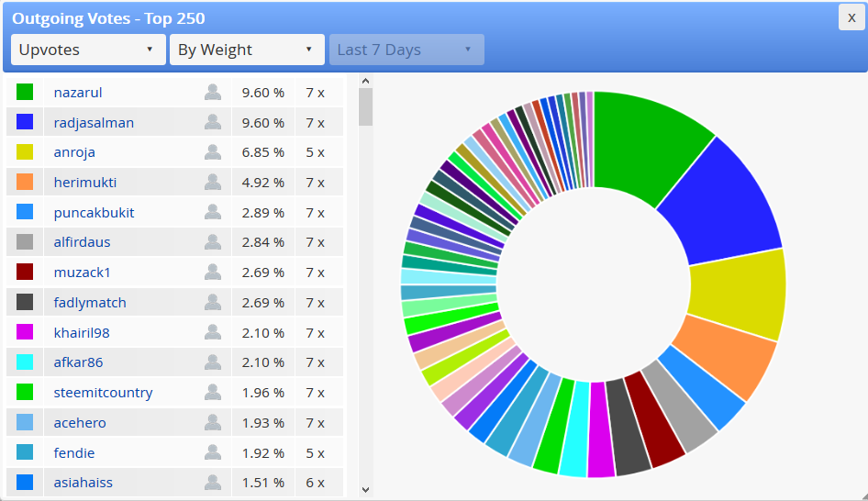Click the cyan swatch beside afkar86
Image resolution: width=868 pixels, height=501 pixels.
click(x=25, y=362)
